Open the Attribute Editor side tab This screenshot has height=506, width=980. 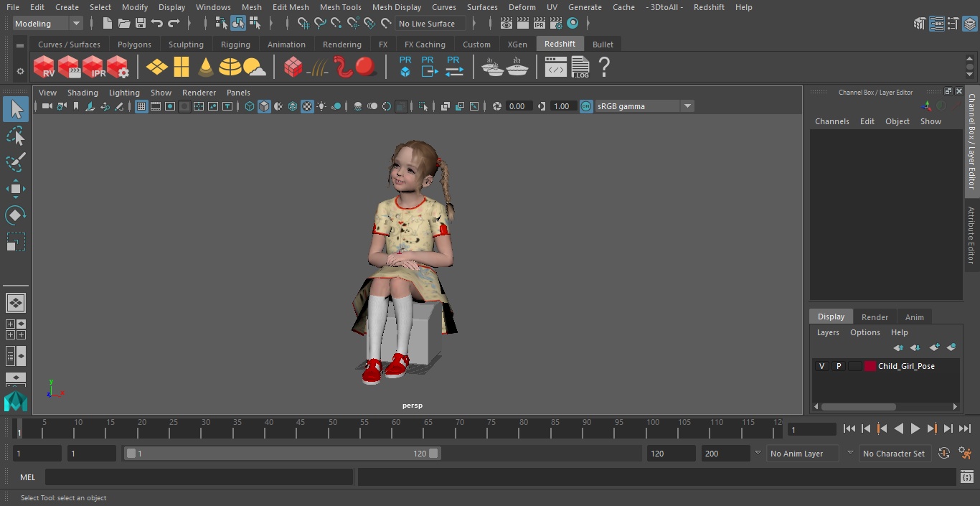[971, 235]
